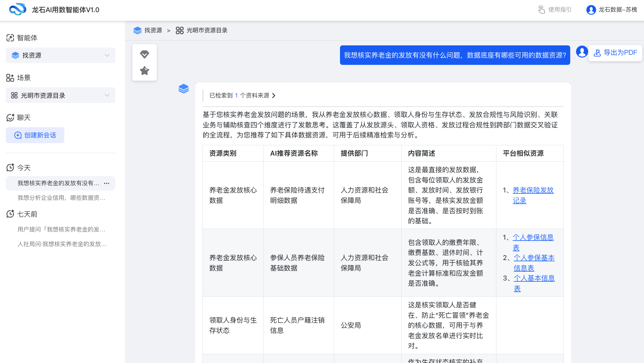Screen dimensions: 644x363
Task: Click the user avatar beside the question bubble
Action: 582,52
